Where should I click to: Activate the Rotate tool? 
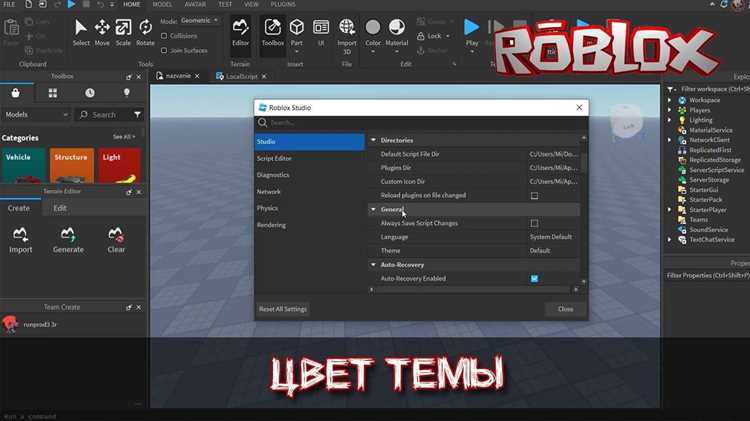click(145, 27)
